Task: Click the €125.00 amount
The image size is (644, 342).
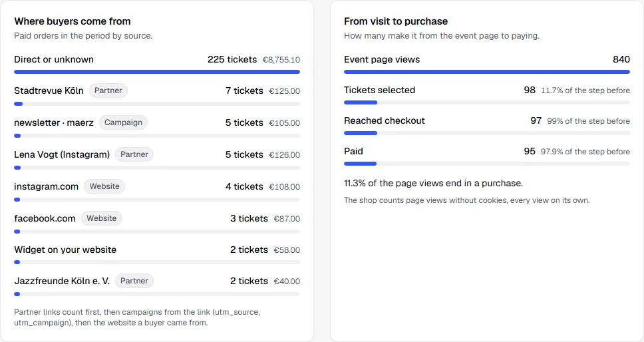Action: (x=284, y=91)
